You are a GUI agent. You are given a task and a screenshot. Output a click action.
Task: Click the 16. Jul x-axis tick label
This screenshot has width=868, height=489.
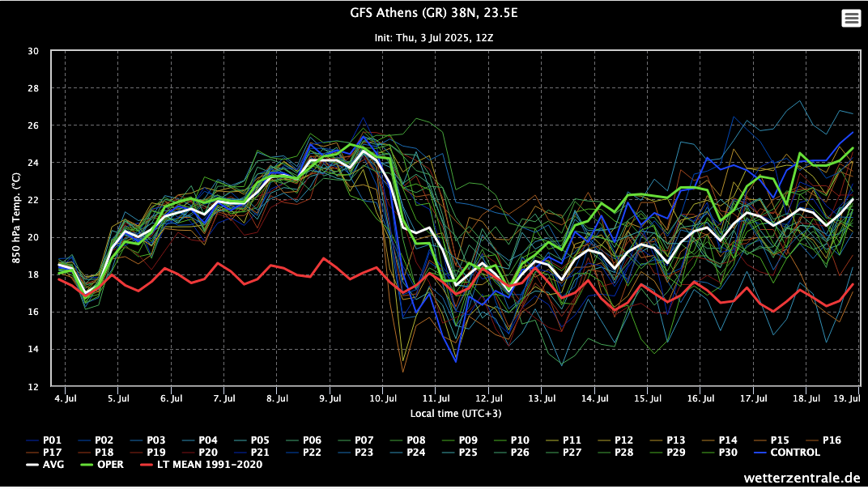click(x=700, y=398)
